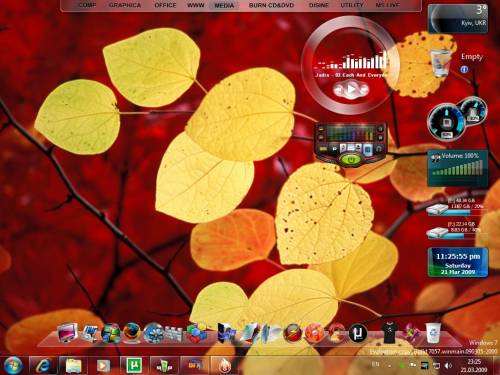Viewport: 500px width, 375px height.
Task: Open Internet Explorer on the taskbar
Action: pyautogui.click(x=43, y=366)
